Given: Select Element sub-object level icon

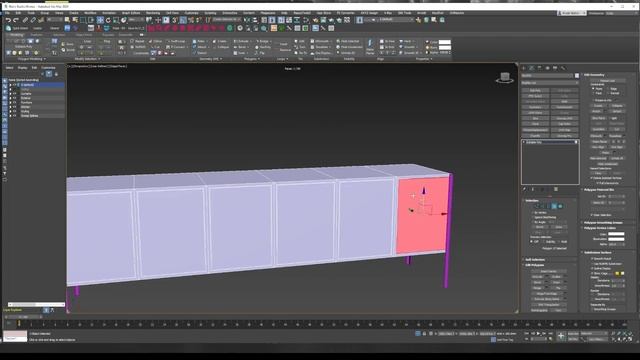Looking at the screenshot, I should (x=560, y=206).
